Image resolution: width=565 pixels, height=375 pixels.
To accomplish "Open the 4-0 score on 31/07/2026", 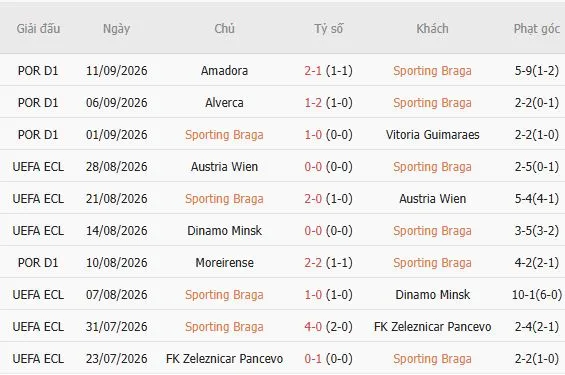I will tap(313, 327).
